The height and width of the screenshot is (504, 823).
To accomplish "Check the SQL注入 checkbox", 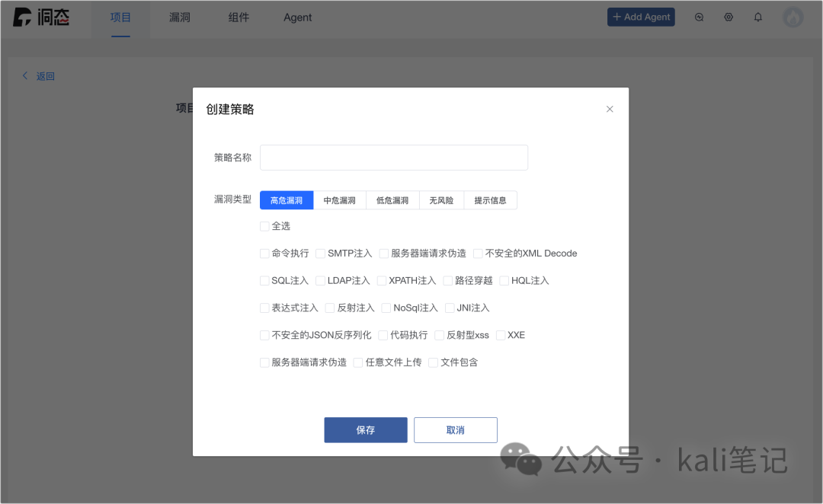I will point(264,281).
